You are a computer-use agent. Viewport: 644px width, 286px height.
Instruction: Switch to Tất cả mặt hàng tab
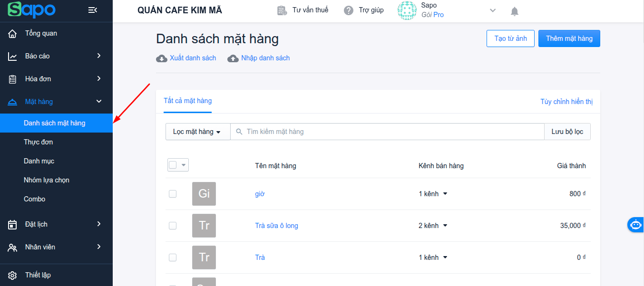(188, 101)
